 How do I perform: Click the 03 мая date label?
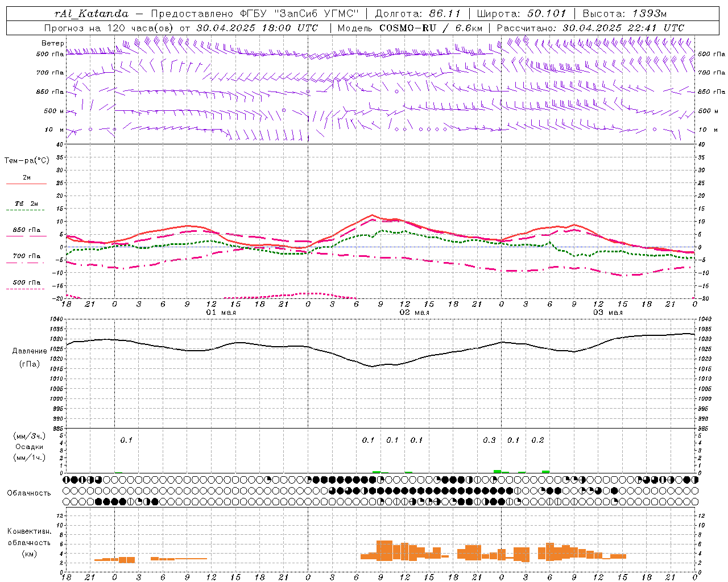[x=607, y=313]
